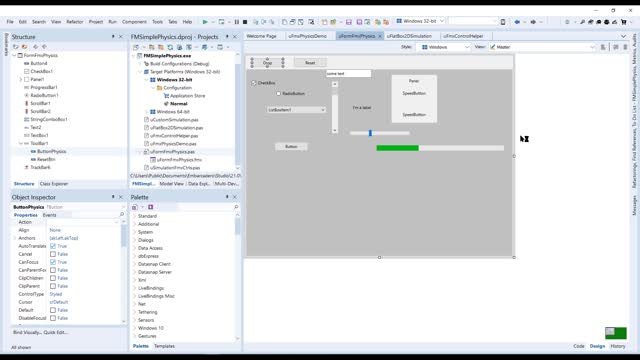Click the refresh icon in Projects toolbar
Image resolution: width=640 pixels, height=360 pixels.
pyautogui.click(x=170, y=47)
